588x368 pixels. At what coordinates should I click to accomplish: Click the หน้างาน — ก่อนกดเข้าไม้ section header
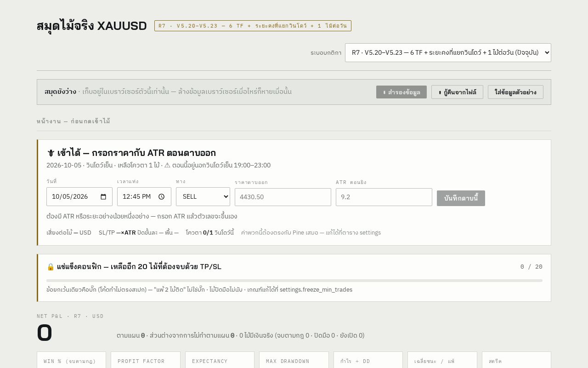(x=73, y=121)
